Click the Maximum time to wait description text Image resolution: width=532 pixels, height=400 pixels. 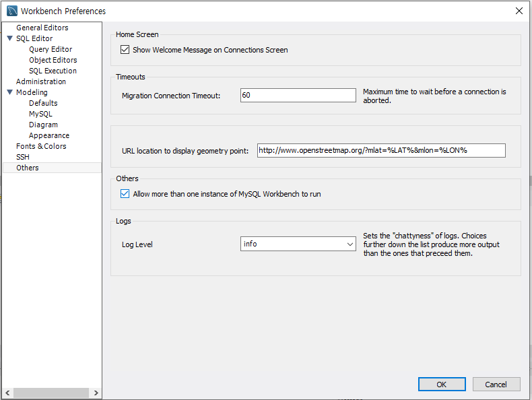click(x=434, y=96)
